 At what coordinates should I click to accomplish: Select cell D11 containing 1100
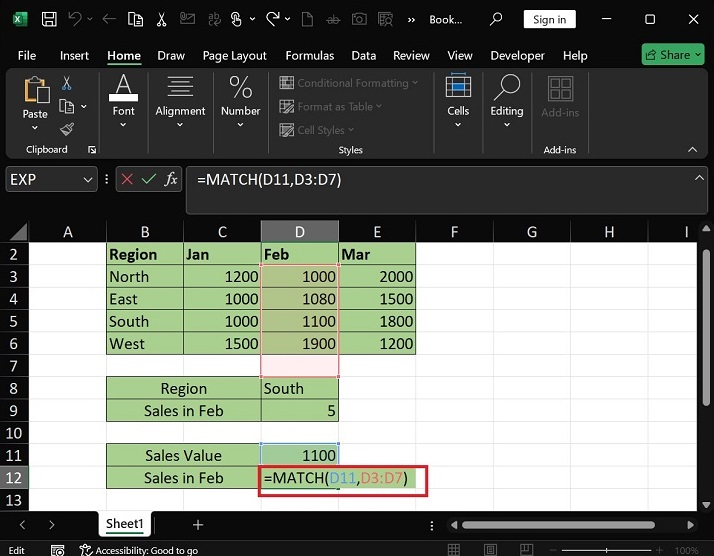point(300,455)
